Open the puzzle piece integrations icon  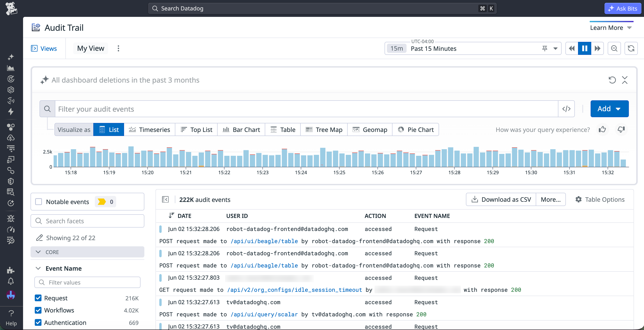click(11, 270)
